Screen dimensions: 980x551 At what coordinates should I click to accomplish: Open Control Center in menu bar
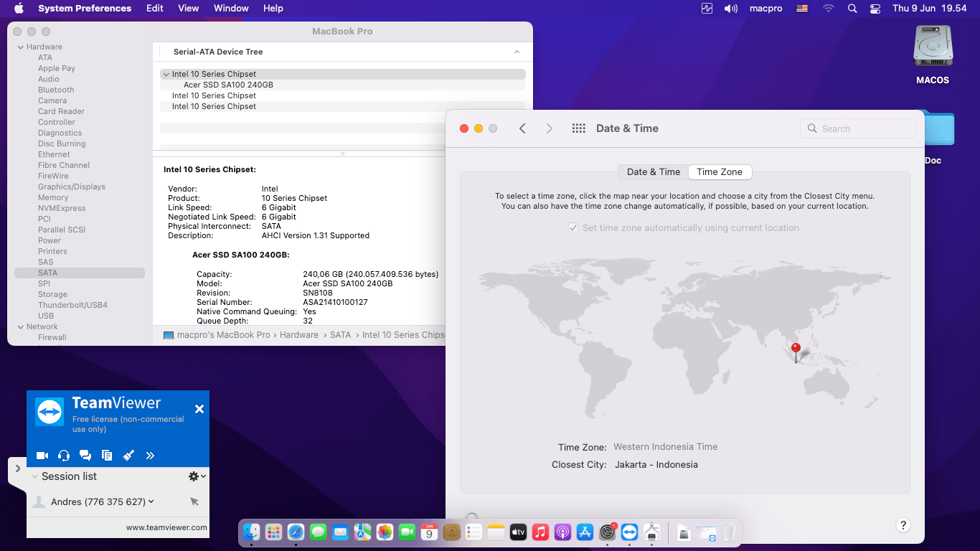875,9
